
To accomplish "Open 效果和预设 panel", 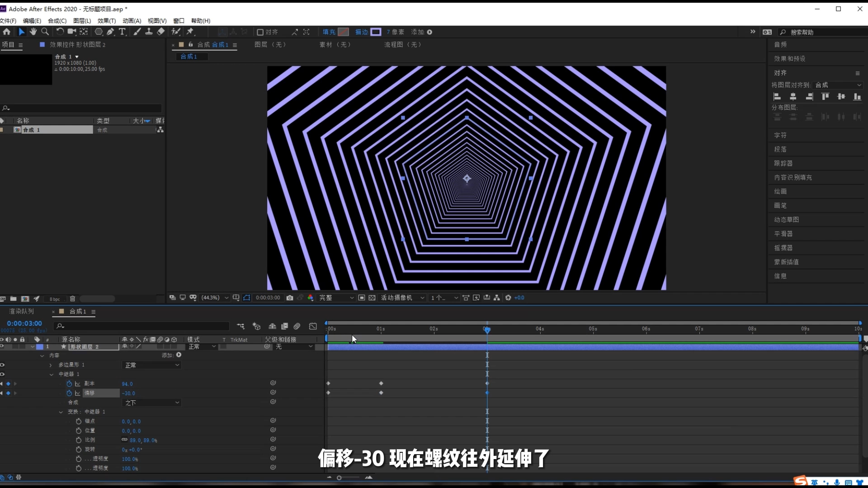I will click(789, 59).
